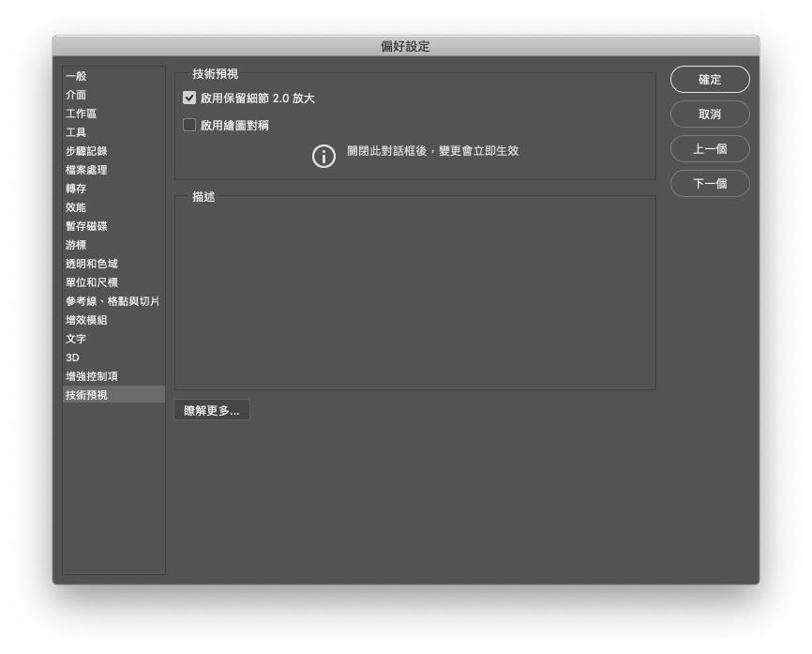Enable the 啟用繪圖對稱 checkbox
This screenshot has width=812, height=654.
tap(189, 125)
